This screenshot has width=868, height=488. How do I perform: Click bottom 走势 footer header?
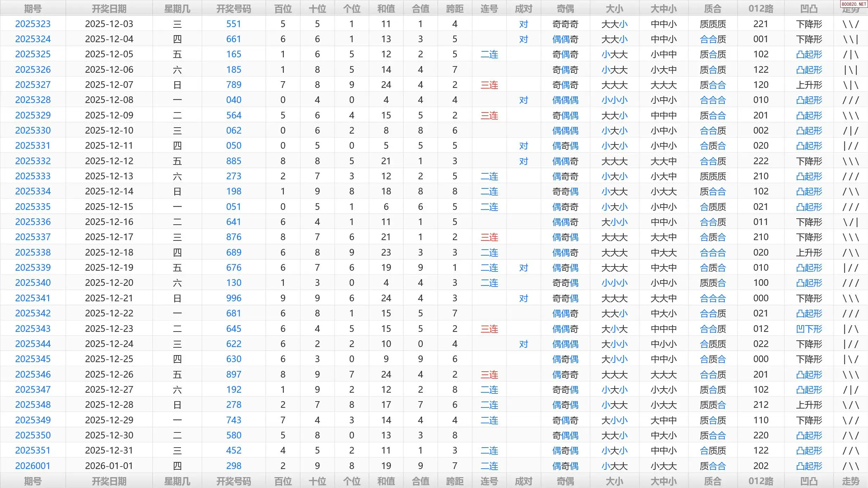pos(850,481)
